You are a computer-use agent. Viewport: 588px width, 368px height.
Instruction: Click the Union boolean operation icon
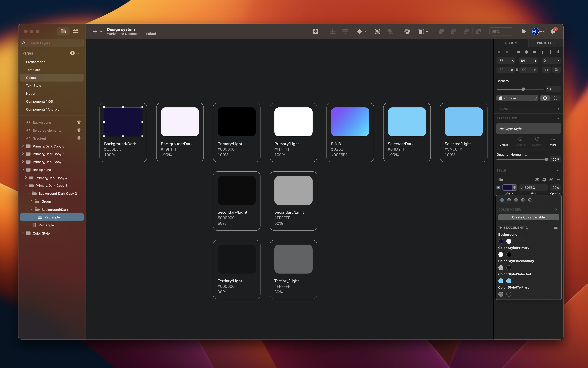pyautogui.click(x=441, y=31)
